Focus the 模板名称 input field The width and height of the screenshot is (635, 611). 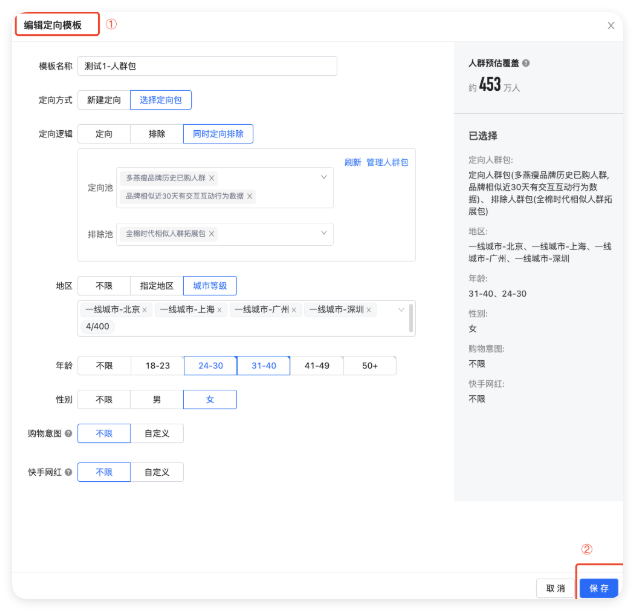coord(207,66)
